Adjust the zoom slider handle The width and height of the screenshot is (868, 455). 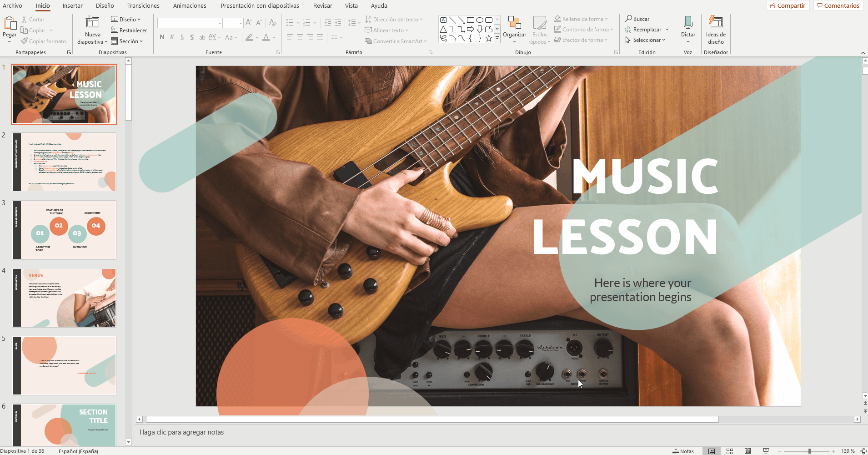(809, 451)
